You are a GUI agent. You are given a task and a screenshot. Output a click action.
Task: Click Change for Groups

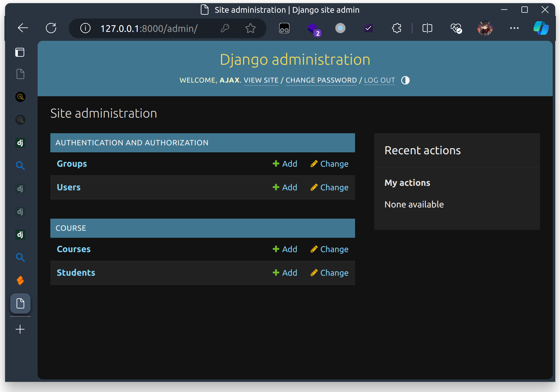[330, 164]
